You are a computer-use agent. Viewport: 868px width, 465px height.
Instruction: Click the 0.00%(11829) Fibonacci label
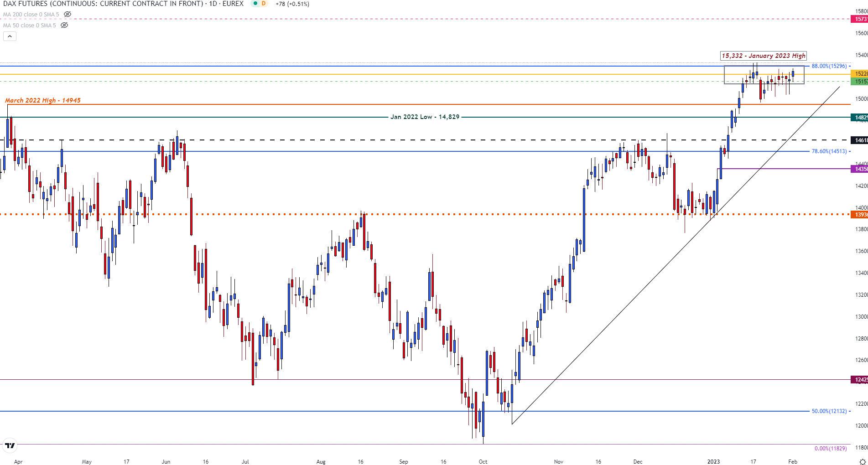click(x=831, y=449)
